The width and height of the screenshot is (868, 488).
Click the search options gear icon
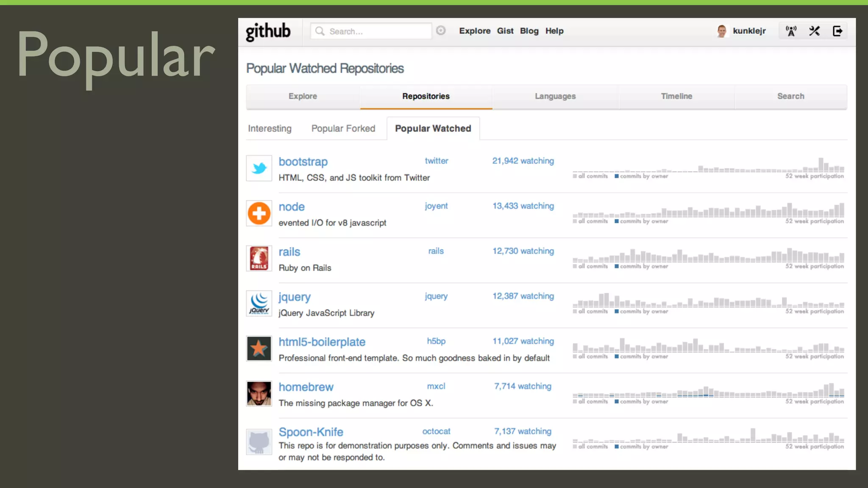click(x=441, y=30)
